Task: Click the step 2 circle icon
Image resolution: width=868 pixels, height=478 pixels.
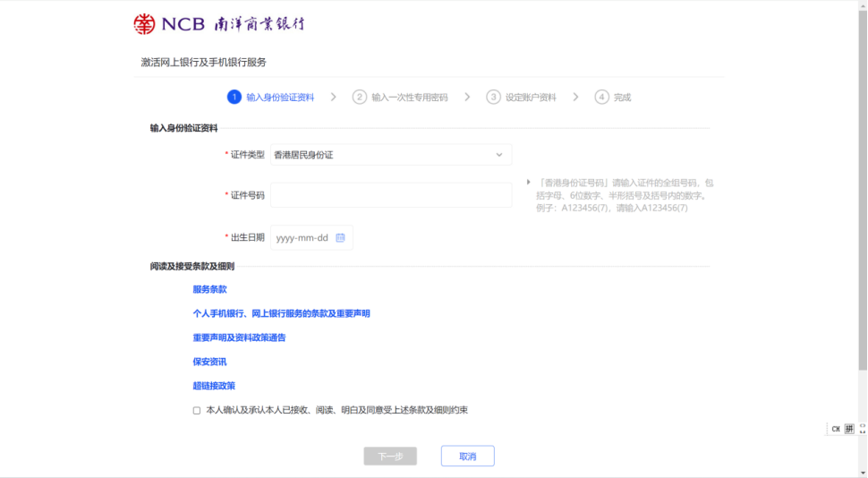Action: 360,97
